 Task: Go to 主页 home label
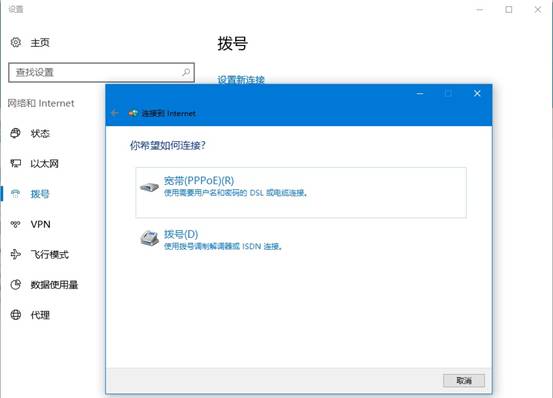pos(40,43)
